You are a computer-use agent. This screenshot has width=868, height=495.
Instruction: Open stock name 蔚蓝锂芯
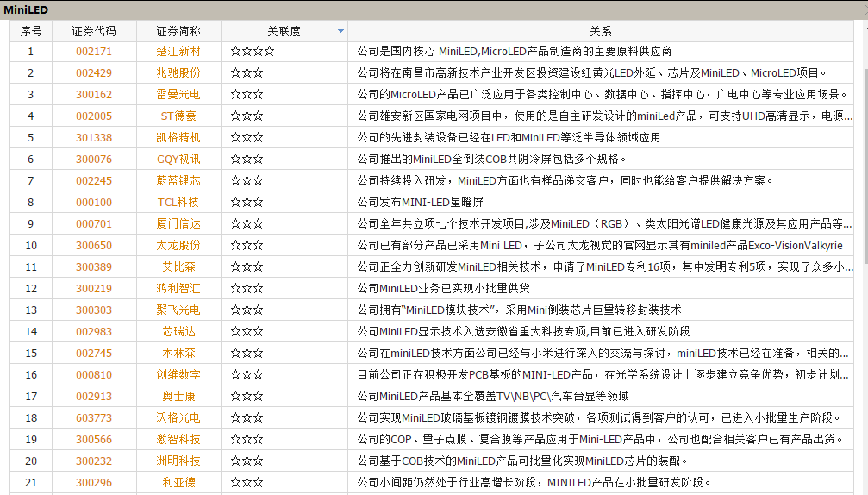tap(178, 181)
